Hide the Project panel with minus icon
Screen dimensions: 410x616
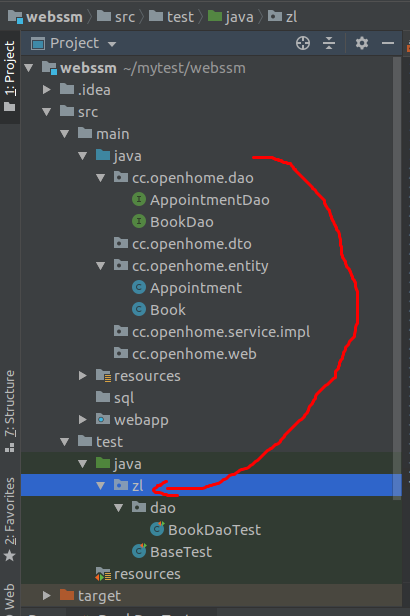[x=388, y=43]
